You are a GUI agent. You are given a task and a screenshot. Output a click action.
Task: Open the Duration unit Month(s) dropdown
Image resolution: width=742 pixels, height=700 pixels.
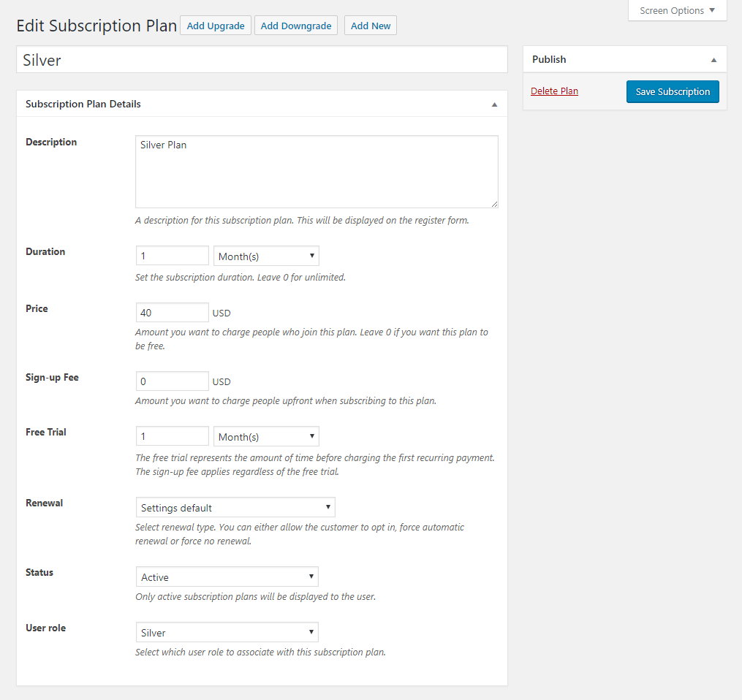tap(266, 256)
